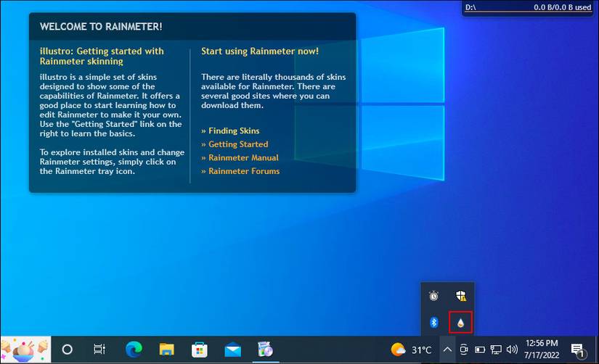599x364 pixels.
Task: Open the weather widget showing 31°C
Action: 411,349
